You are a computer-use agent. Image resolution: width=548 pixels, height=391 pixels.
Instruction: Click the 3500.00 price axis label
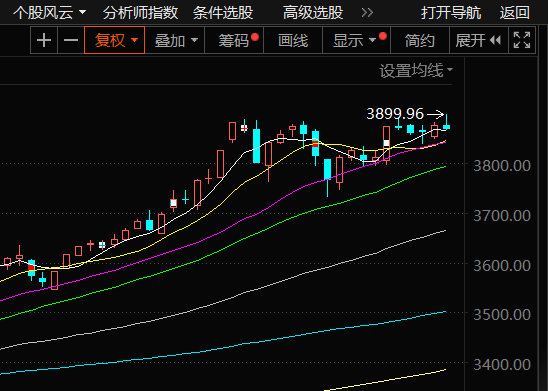[502, 315]
